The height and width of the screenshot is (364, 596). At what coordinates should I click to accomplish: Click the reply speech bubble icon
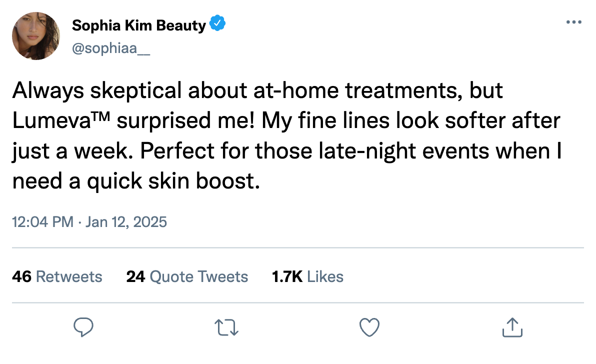point(83,327)
